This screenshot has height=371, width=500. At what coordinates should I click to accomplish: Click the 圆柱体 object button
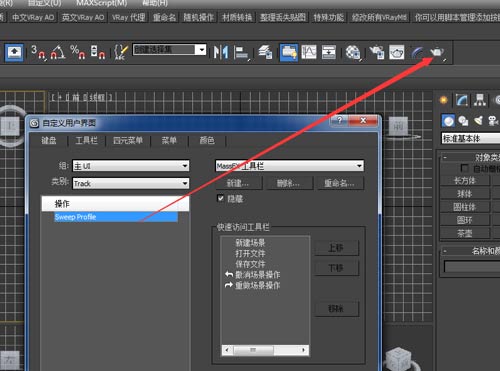click(465, 207)
